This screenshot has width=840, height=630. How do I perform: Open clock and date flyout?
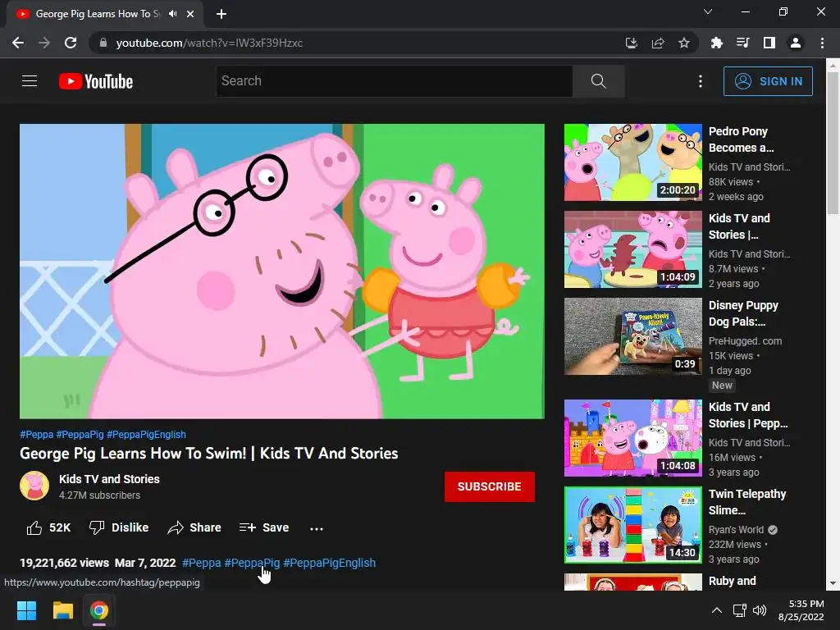(x=801, y=610)
